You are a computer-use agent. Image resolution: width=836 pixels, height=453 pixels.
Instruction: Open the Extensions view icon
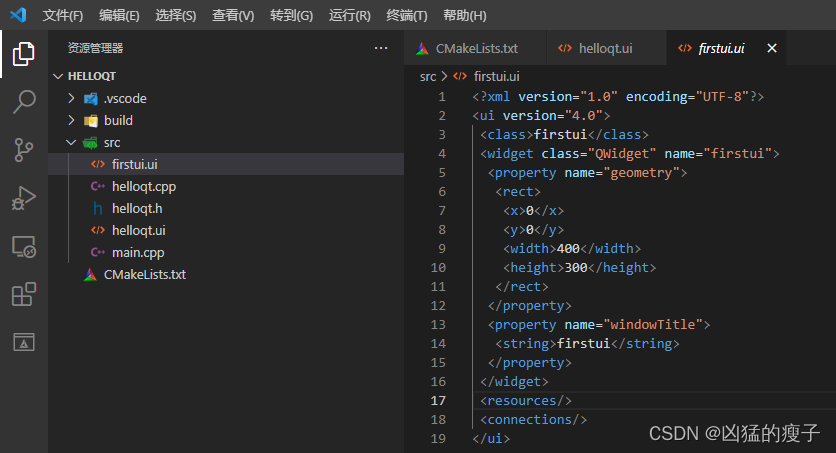click(x=23, y=294)
